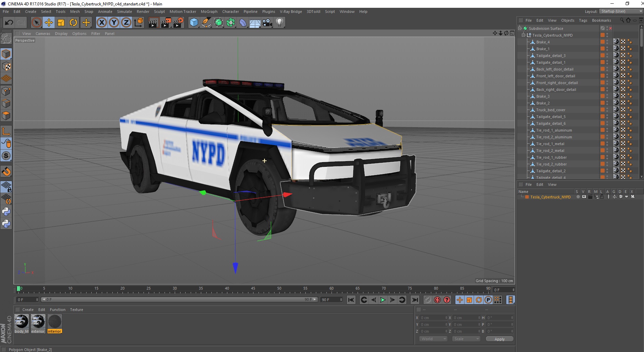The width and height of the screenshot is (644, 352).
Task: Add a Cube primitive object
Action: point(194,23)
